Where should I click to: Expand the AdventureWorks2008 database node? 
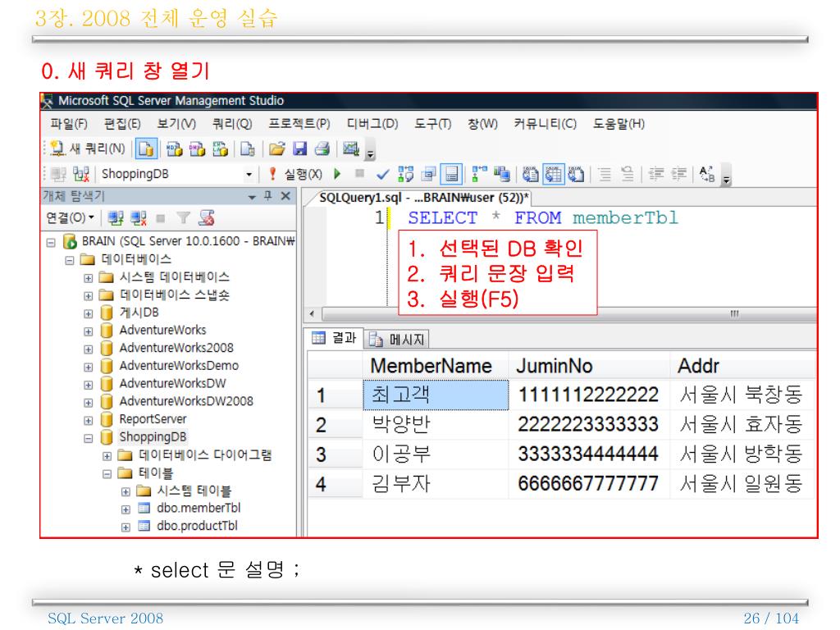[89, 349]
